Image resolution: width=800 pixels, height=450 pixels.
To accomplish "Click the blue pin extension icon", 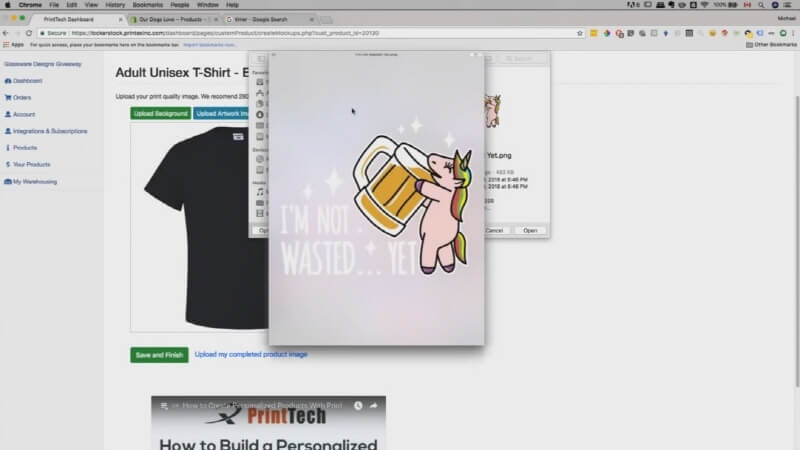I will point(666,33).
